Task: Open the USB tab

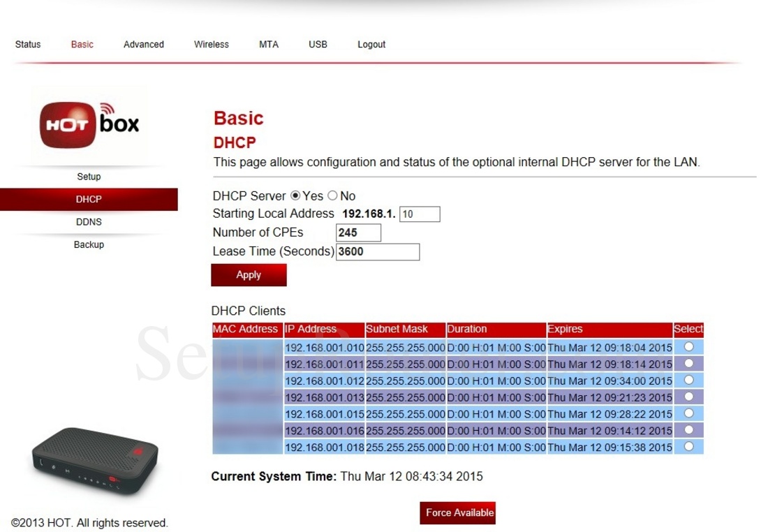Action: [318, 45]
